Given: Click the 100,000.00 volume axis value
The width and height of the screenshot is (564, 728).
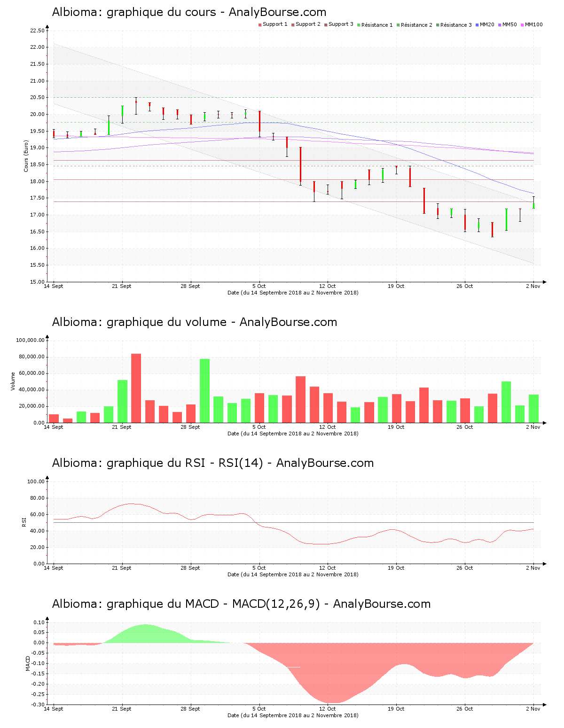Looking at the screenshot, I should (30, 340).
